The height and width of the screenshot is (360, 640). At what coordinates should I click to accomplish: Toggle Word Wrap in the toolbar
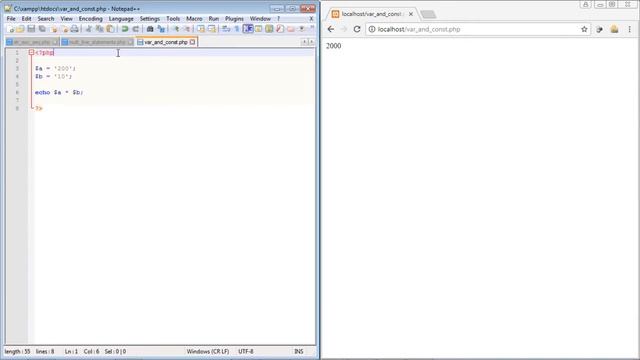click(x=226, y=29)
